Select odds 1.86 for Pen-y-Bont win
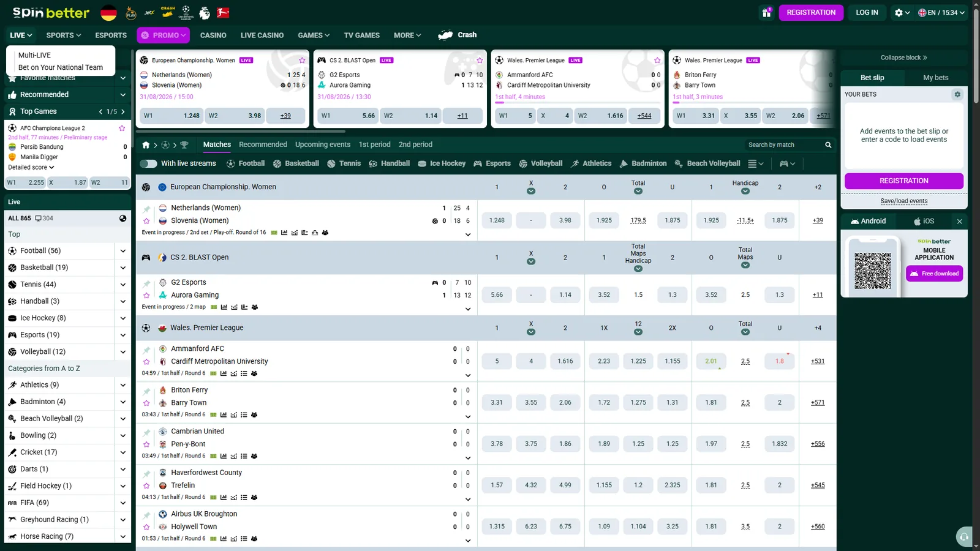This screenshot has height=551, width=980. pos(565,444)
